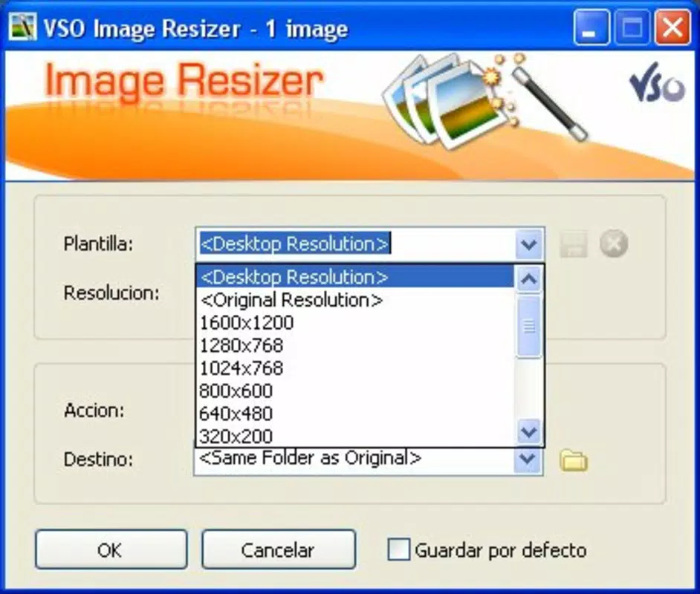Click the dropdown list scrollbar thumb

(x=529, y=327)
